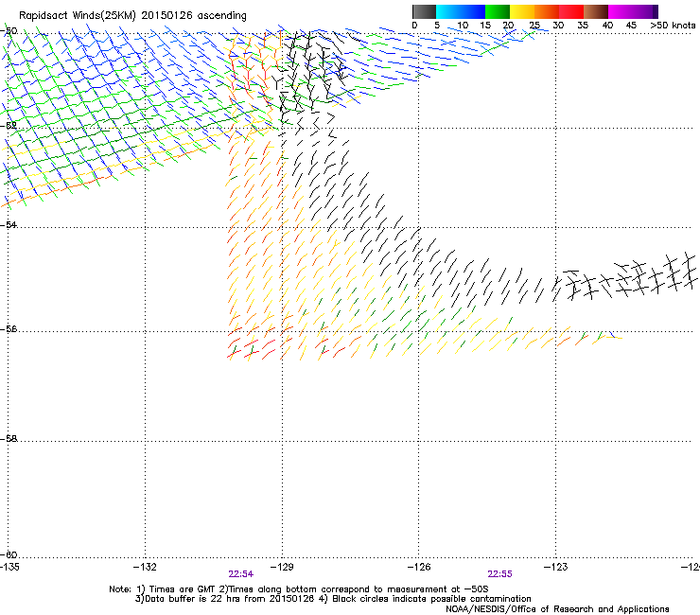Click the longitude label -123
This screenshot has height=615, width=700.
point(555,567)
